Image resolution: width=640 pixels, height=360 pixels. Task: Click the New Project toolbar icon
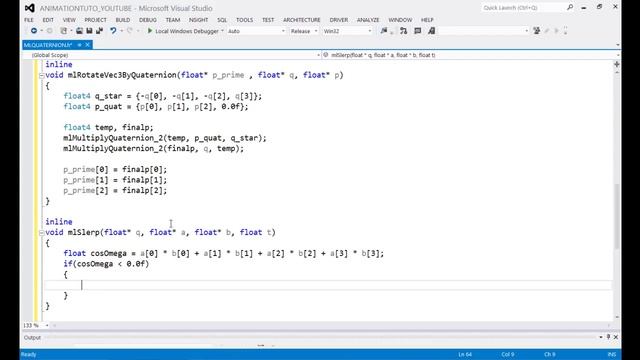pyautogui.click(x=64, y=31)
